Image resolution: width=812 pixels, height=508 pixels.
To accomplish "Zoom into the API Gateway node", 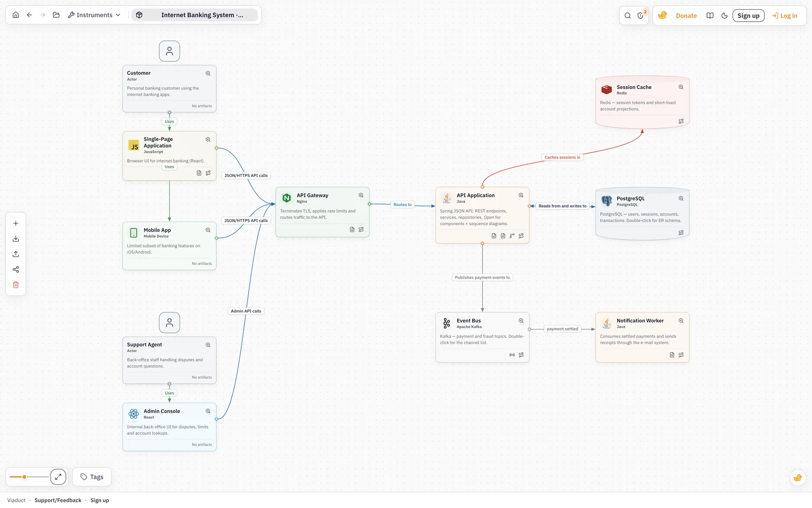I will [361, 196].
